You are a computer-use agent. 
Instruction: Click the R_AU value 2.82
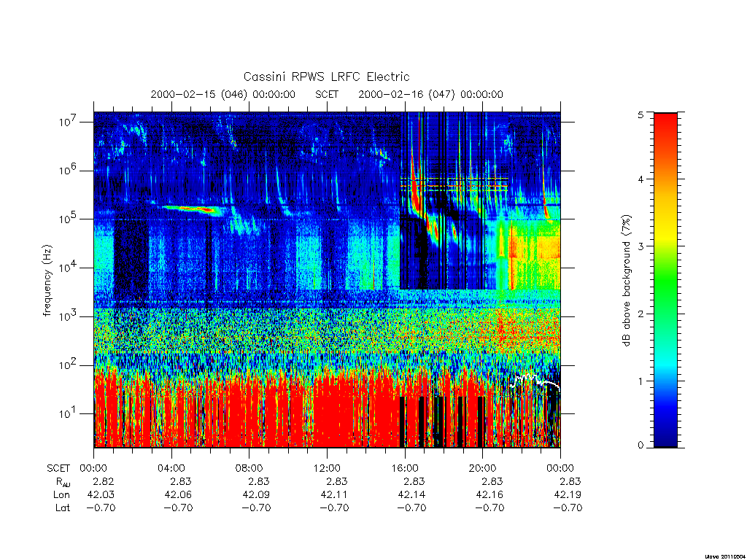tap(103, 481)
